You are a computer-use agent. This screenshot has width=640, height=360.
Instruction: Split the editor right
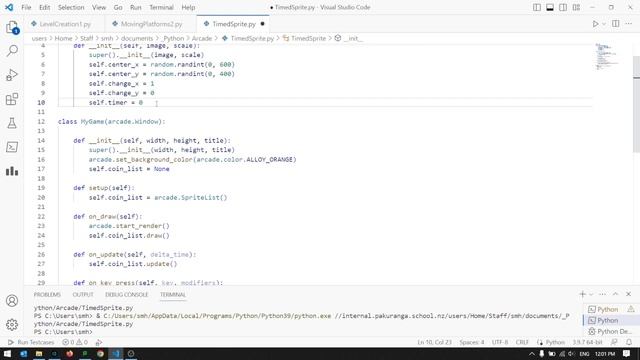(616, 24)
